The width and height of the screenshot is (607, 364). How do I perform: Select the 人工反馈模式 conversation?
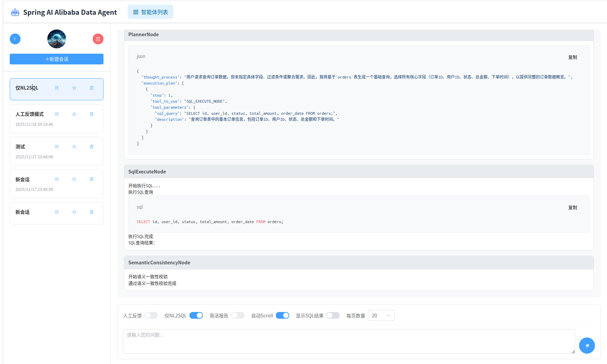pyautogui.click(x=30, y=114)
